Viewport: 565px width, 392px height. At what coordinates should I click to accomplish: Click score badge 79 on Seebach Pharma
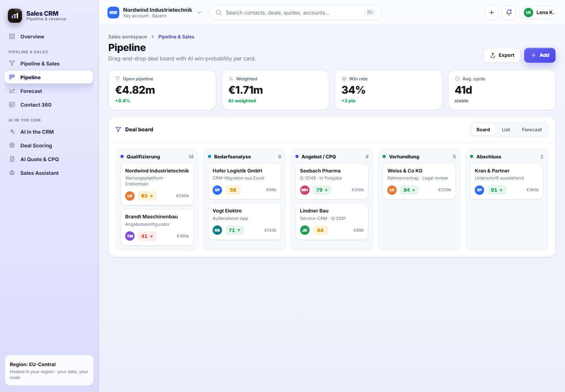322,190
